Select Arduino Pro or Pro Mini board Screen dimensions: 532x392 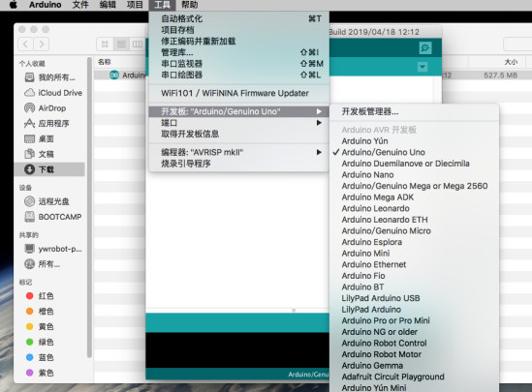pos(415,320)
